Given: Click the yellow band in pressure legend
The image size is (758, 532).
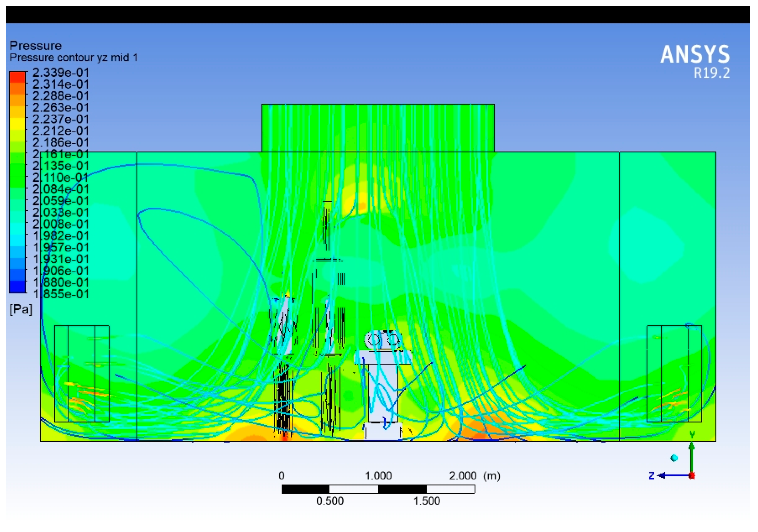Looking at the screenshot, I should click(17, 123).
